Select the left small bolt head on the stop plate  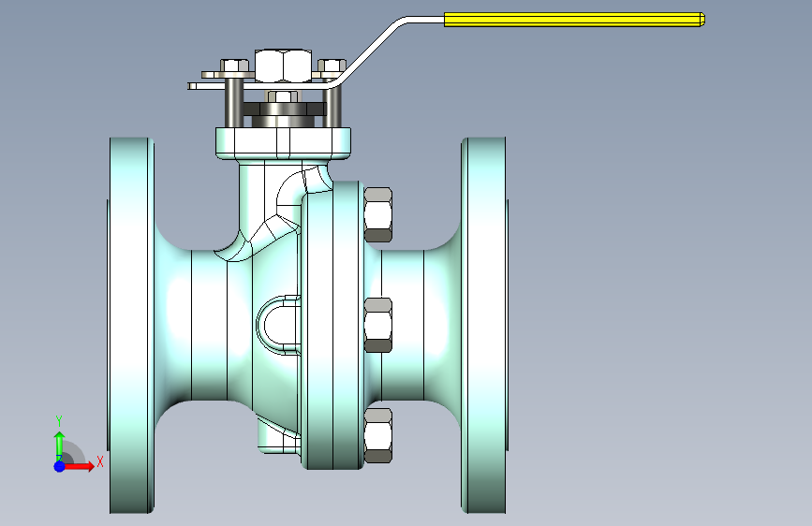[x=234, y=66]
